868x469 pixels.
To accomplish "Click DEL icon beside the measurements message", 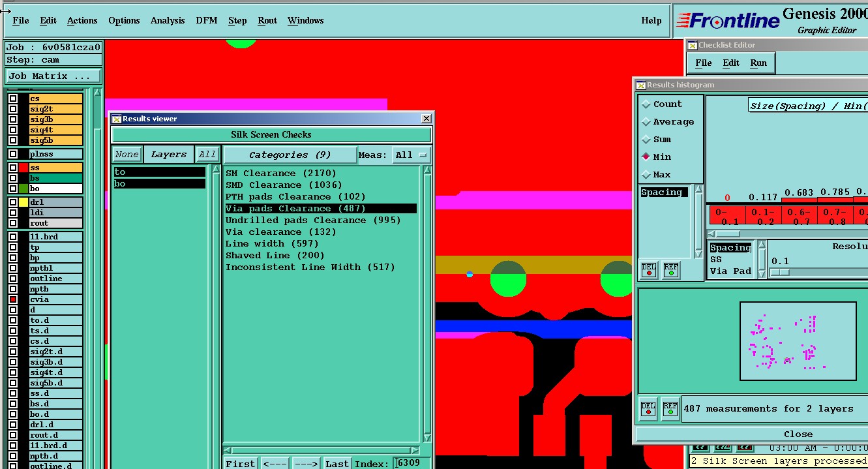I will (x=648, y=408).
